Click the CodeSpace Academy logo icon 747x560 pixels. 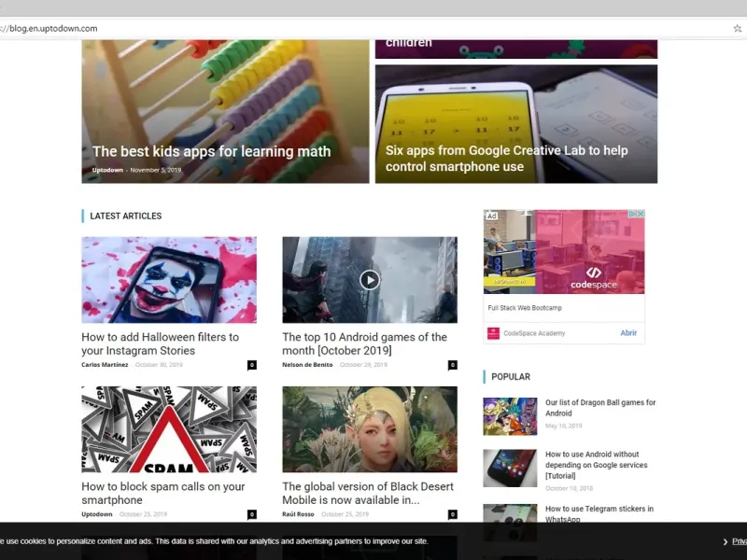click(x=493, y=333)
